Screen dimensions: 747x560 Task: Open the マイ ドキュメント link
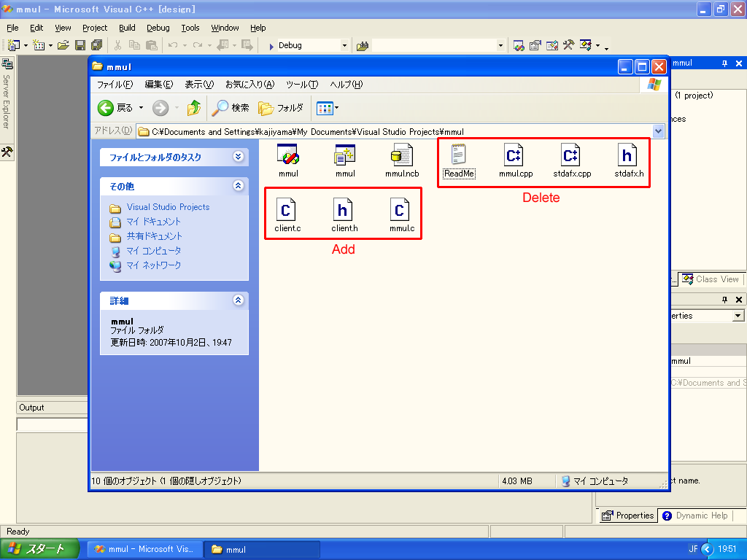tap(153, 222)
